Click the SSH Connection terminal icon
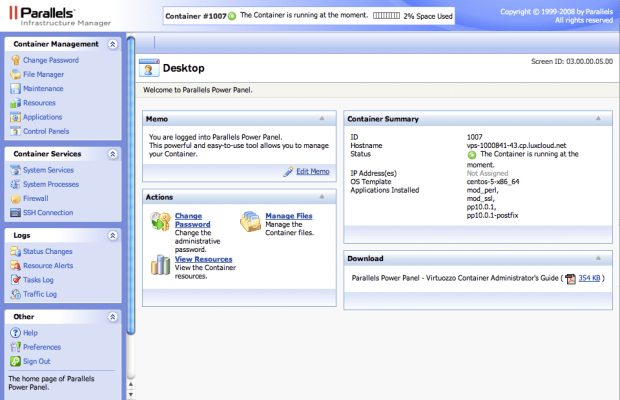 (x=15, y=213)
